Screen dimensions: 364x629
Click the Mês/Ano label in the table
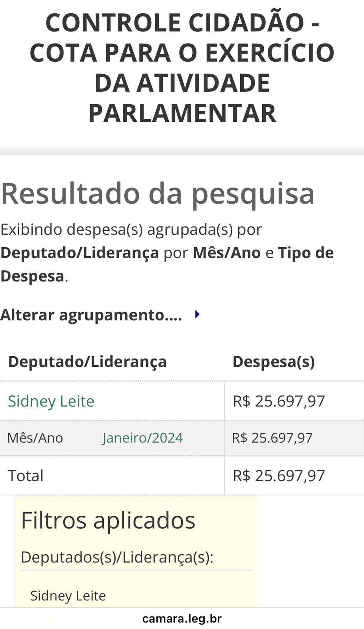click(35, 438)
